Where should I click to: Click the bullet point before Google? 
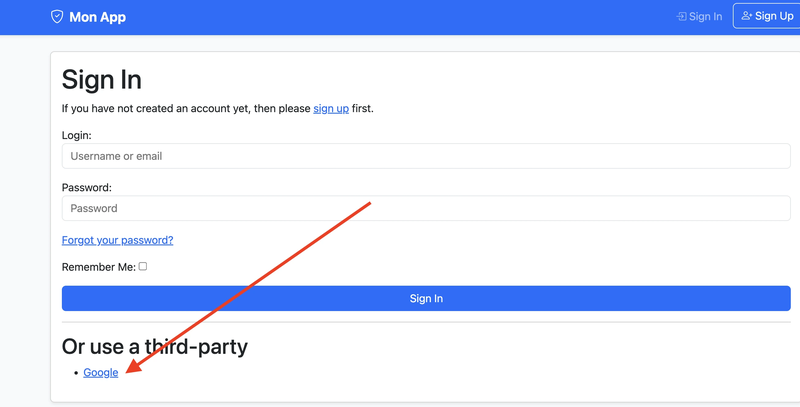[x=76, y=373]
